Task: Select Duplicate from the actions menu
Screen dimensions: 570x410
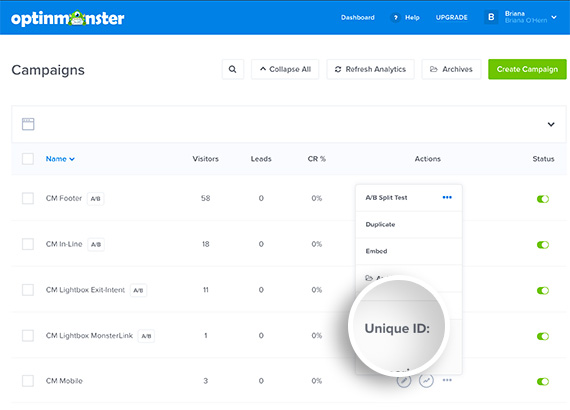Action: click(x=409, y=224)
